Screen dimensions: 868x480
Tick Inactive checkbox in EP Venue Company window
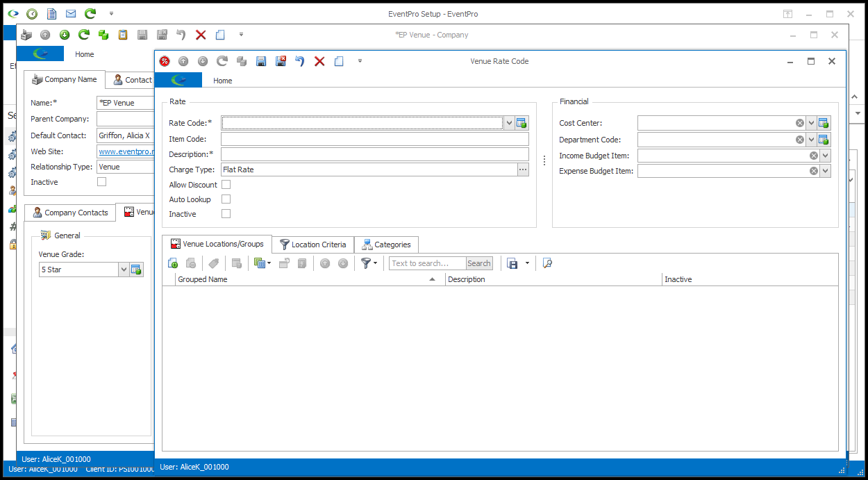(x=102, y=182)
